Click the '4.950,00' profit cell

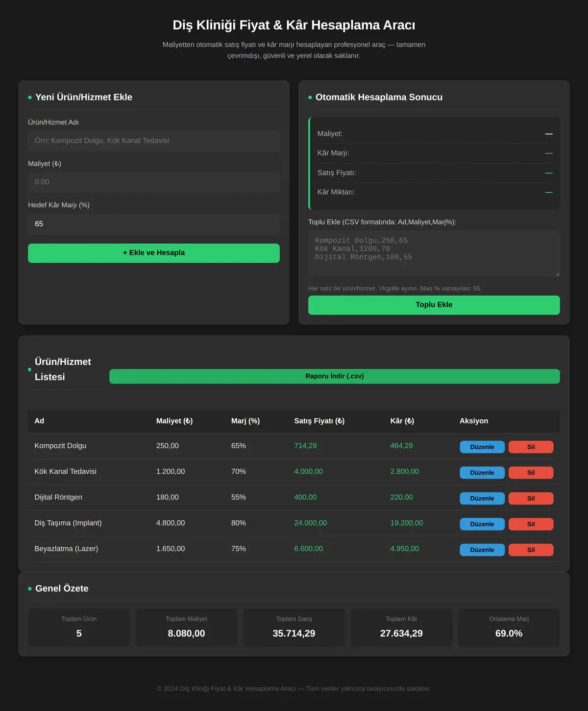pyautogui.click(x=405, y=549)
